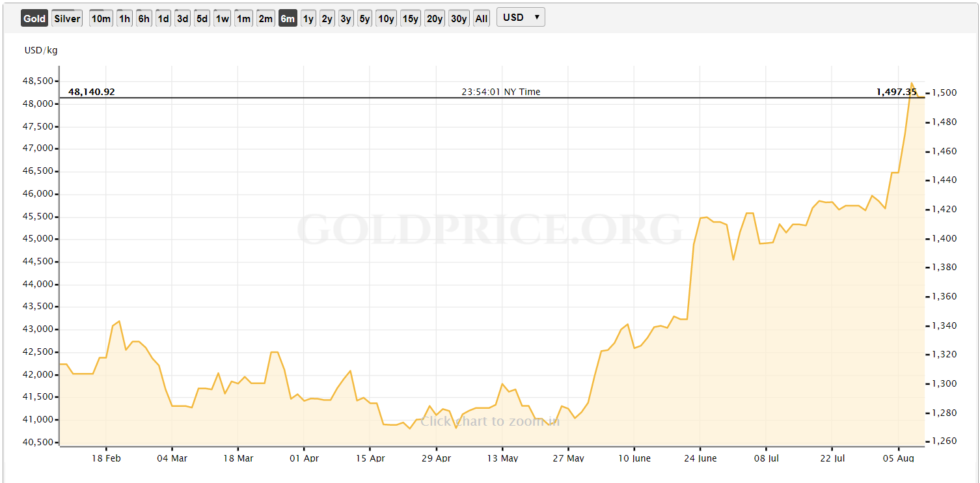Show the 1y price history
This screenshot has height=483, width=980.
pyautogui.click(x=308, y=18)
